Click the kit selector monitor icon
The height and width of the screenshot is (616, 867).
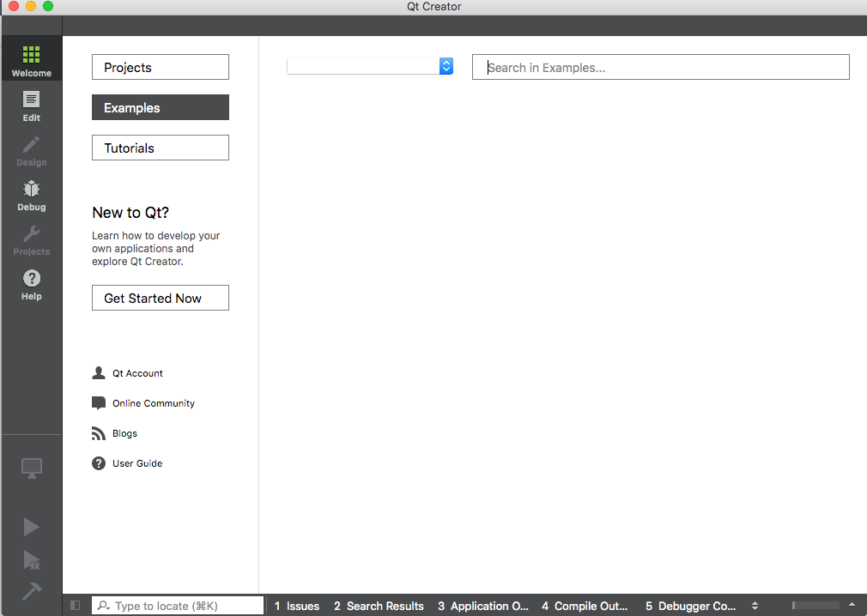(x=32, y=468)
